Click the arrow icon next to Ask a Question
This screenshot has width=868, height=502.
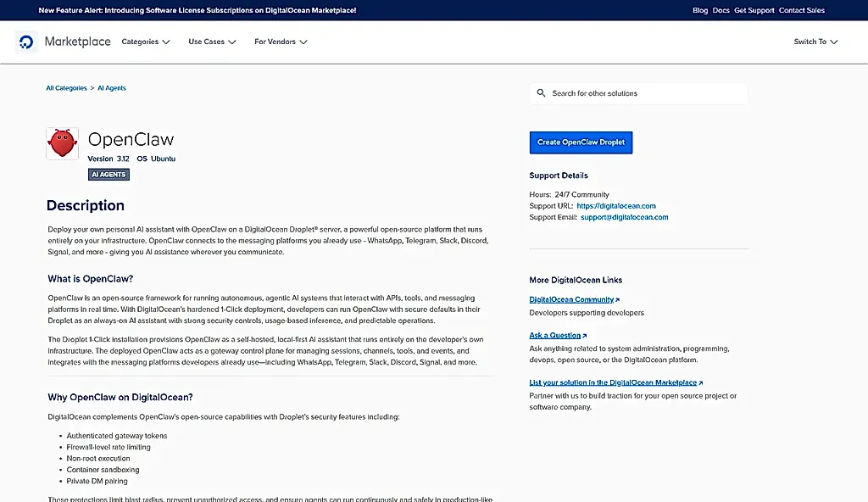tap(585, 336)
